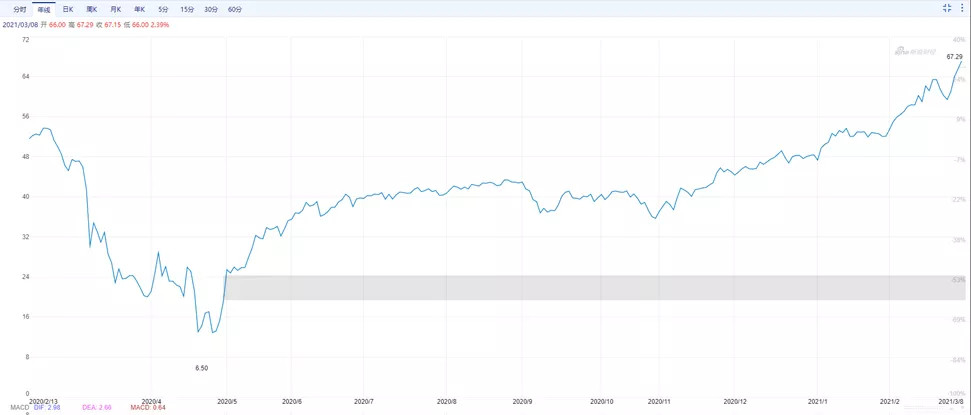The height and width of the screenshot is (415, 971).
Task: View the 60分 interval chart
Action: coord(235,9)
